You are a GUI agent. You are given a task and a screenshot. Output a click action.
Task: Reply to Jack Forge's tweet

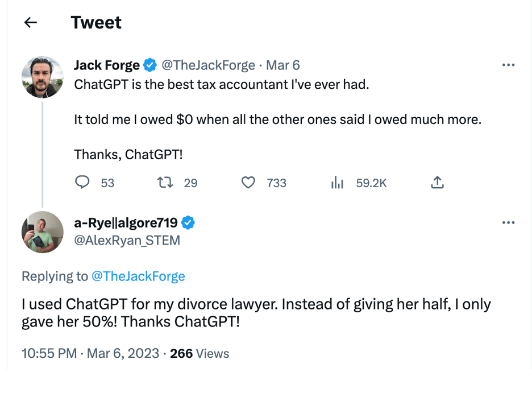(x=83, y=183)
